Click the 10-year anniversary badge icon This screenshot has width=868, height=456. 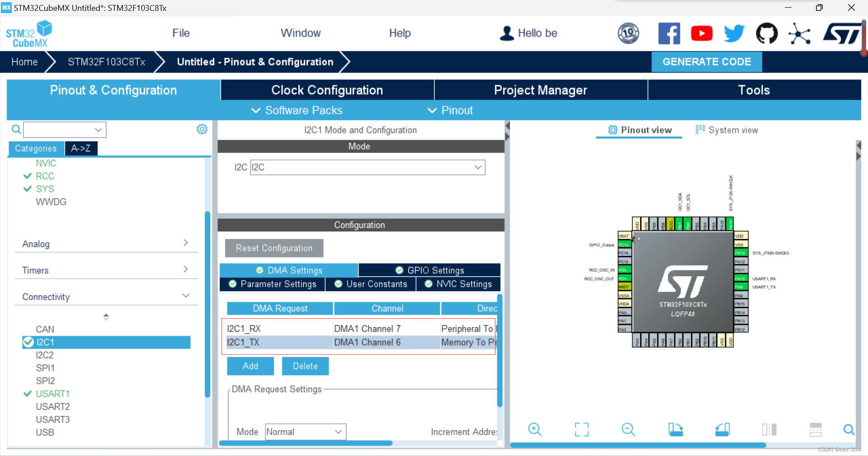[x=628, y=33]
